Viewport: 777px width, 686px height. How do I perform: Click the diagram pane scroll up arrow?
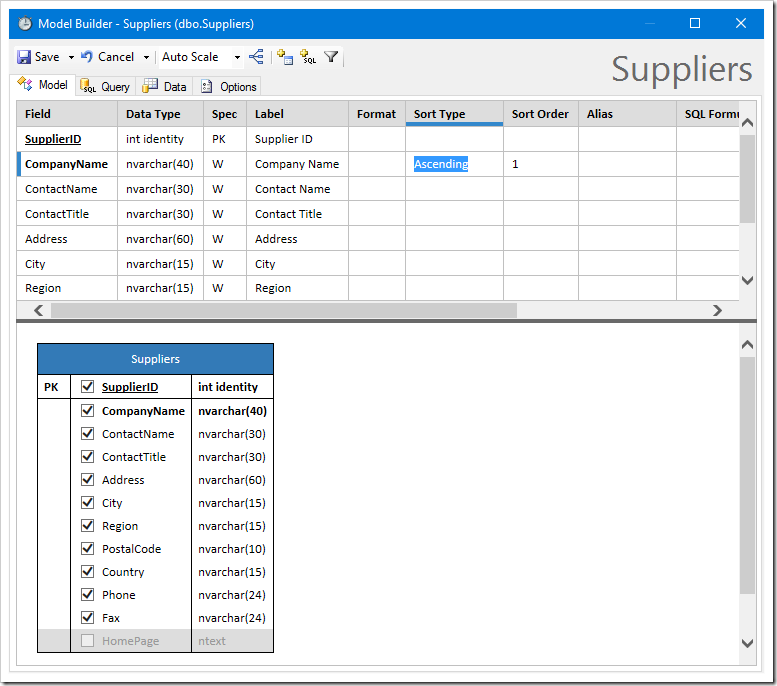[747, 344]
